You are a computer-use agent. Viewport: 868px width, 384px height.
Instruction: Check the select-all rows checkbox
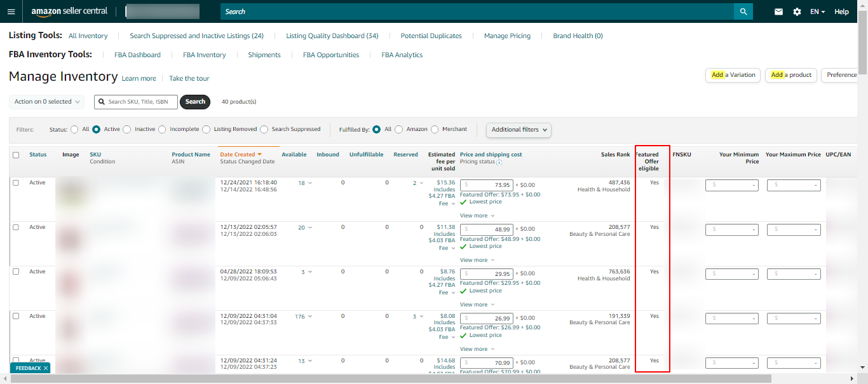tap(16, 154)
